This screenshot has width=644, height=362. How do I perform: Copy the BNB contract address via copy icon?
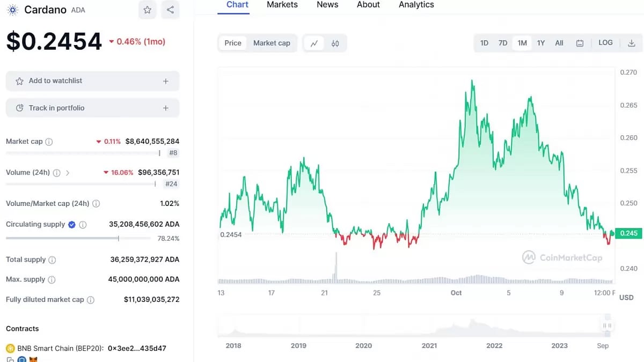[x=11, y=359]
